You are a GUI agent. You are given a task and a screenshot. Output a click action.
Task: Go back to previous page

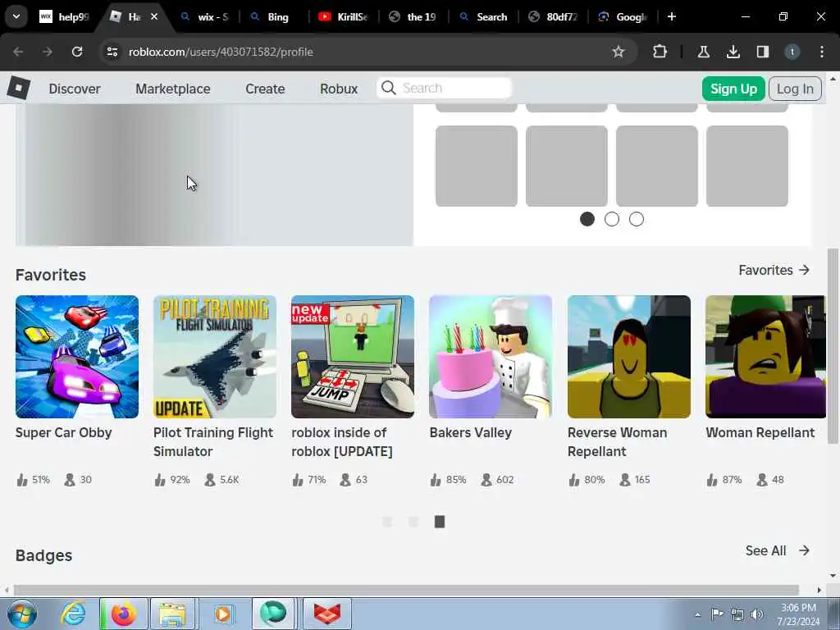pos(18,52)
